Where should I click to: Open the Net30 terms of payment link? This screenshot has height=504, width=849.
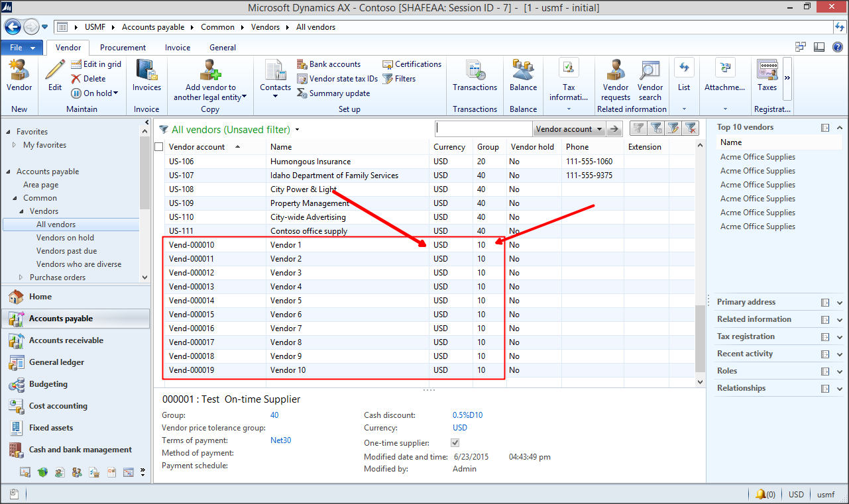pos(280,440)
